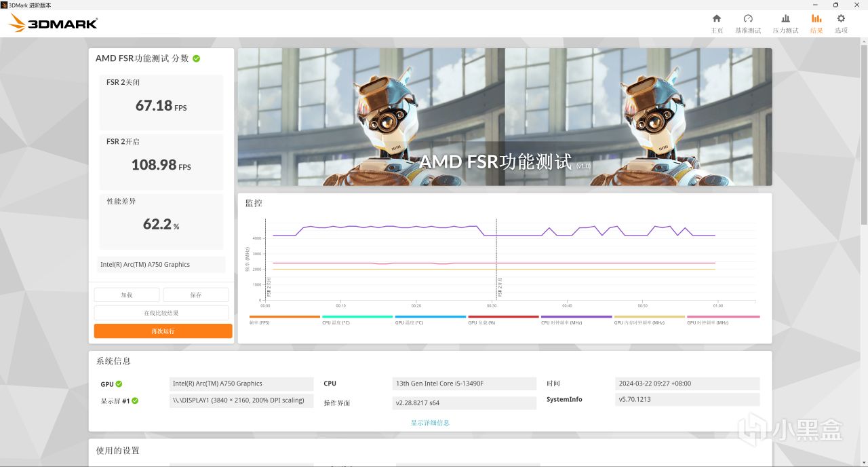Click the 62.2 % performance difference value
The image size is (868, 467).
[161, 224]
